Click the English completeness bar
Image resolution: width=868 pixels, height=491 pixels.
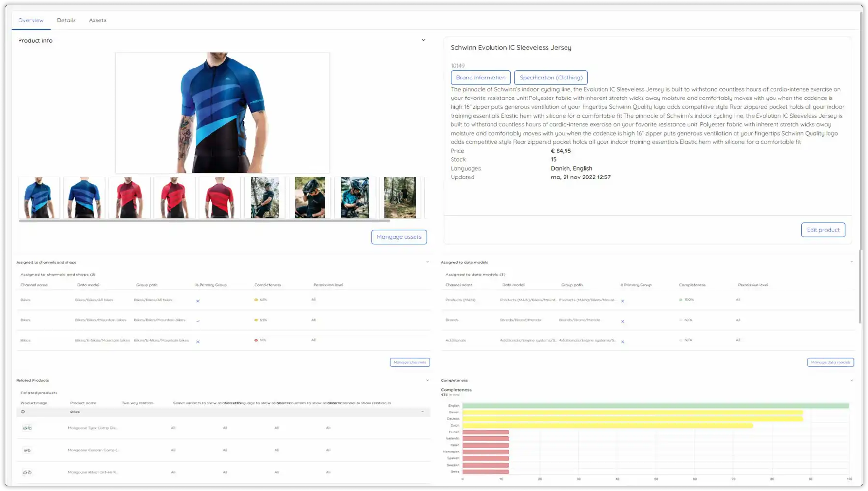pos(656,406)
